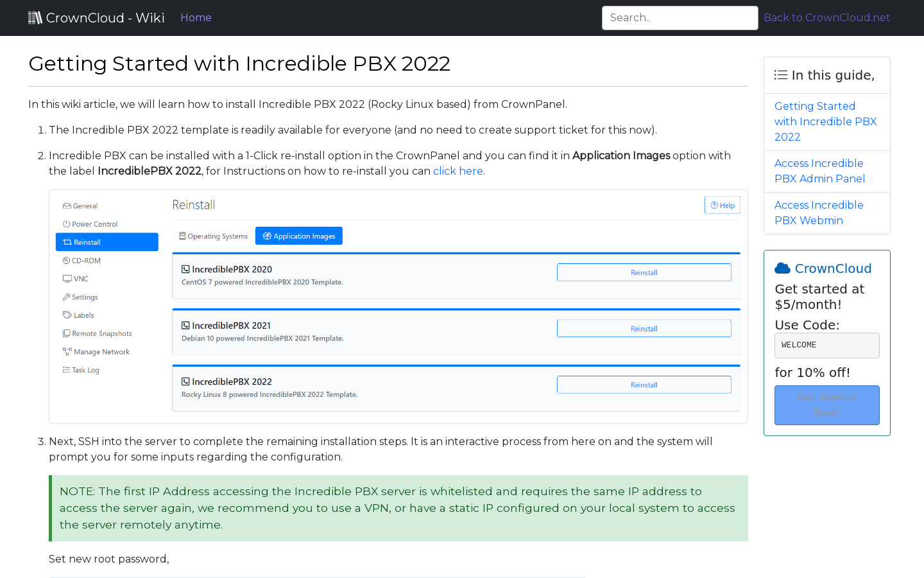Click the cloud icon in the promo card
This screenshot has width=924, height=578.
(782, 268)
